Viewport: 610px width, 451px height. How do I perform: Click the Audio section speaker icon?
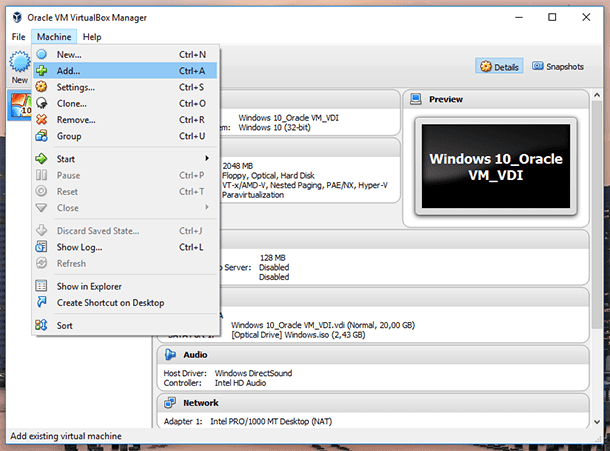170,354
